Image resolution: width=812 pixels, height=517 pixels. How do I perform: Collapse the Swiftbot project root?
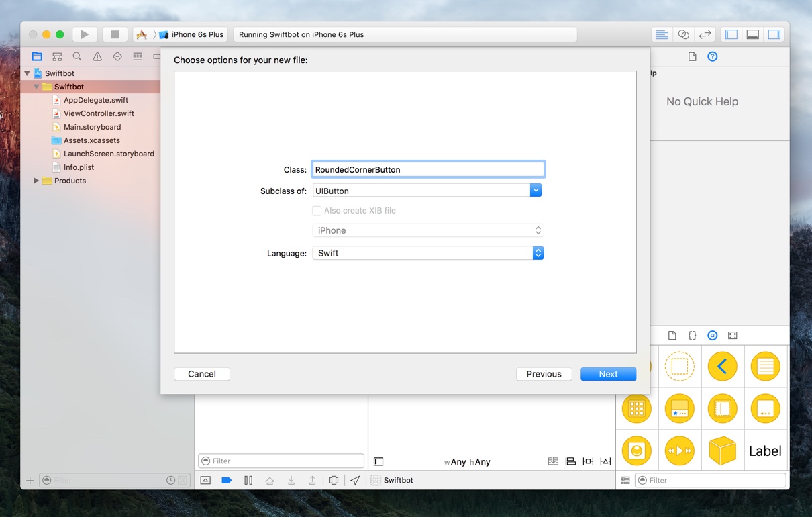point(27,73)
